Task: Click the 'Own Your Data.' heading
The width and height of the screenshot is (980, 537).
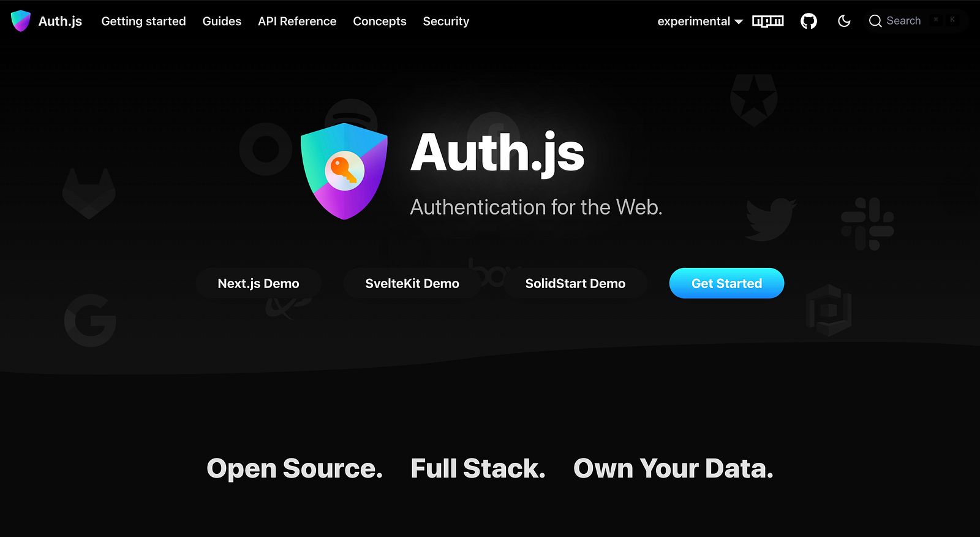Action: point(673,469)
